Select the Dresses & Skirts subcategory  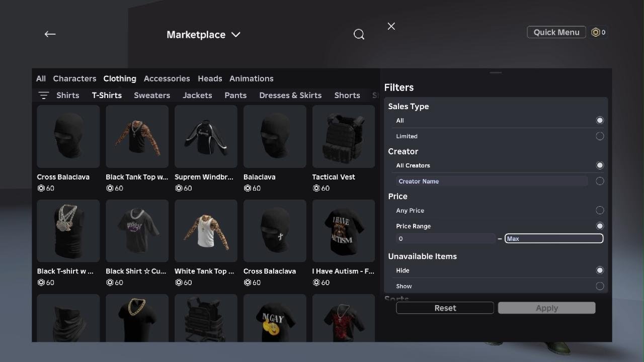[290, 95]
